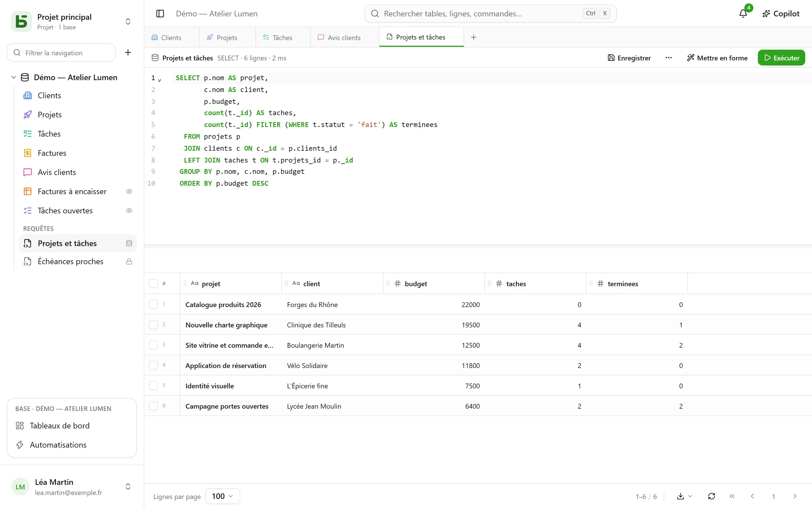Refresh the query results
Image resolution: width=812 pixels, height=508 pixels.
[x=711, y=496]
